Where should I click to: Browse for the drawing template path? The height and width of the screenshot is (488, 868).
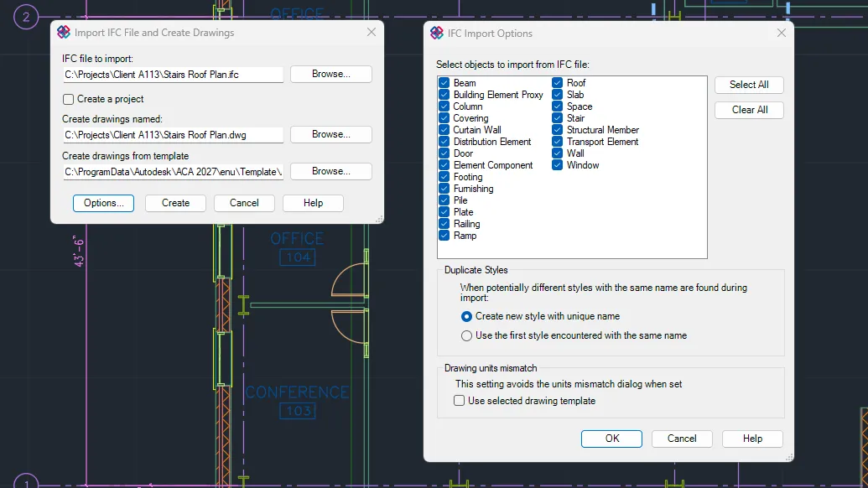[330, 171]
